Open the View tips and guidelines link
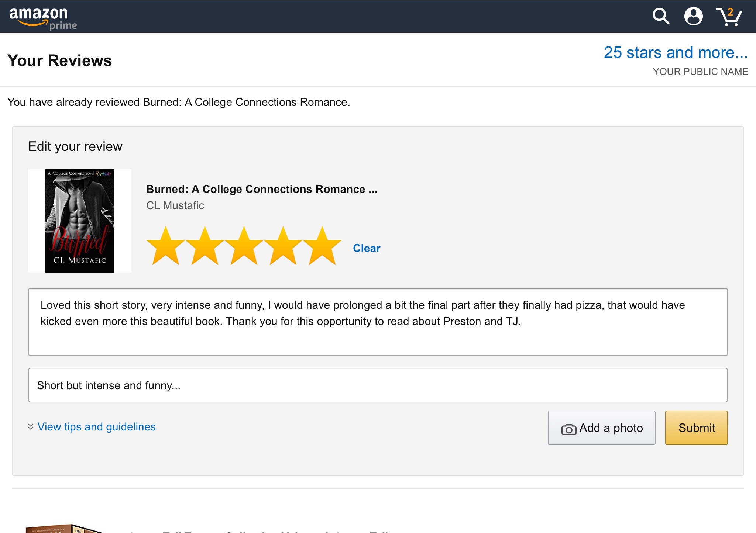756x533 pixels. [97, 427]
